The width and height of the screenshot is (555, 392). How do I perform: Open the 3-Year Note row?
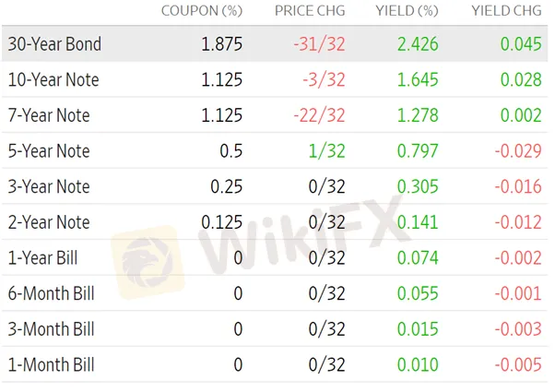point(50,186)
